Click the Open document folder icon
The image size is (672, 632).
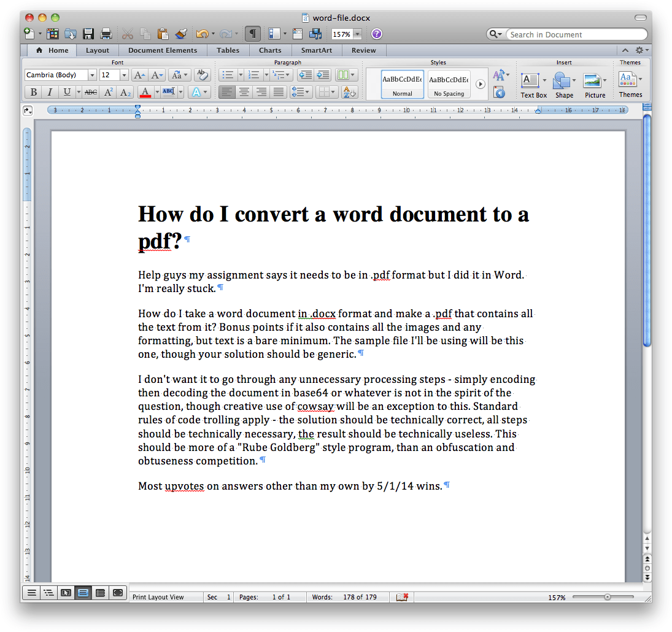(x=71, y=34)
